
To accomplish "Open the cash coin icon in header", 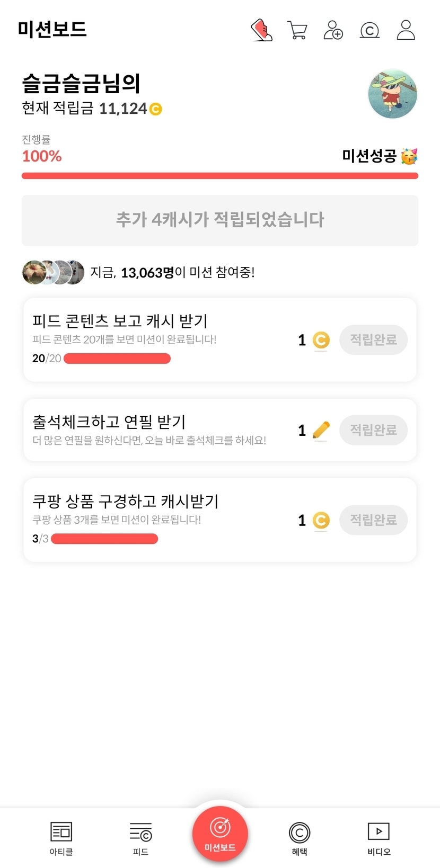I will 369,30.
